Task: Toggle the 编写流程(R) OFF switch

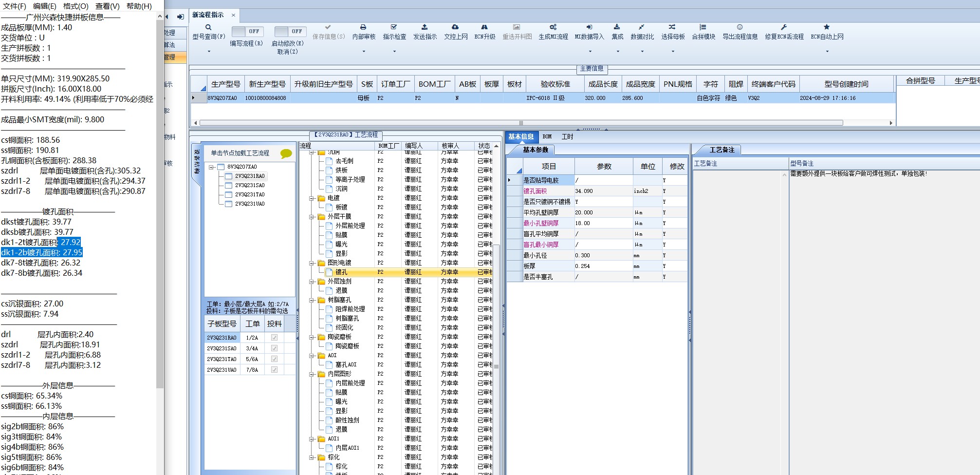Action: pyautogui.click(x=248, y=31)
